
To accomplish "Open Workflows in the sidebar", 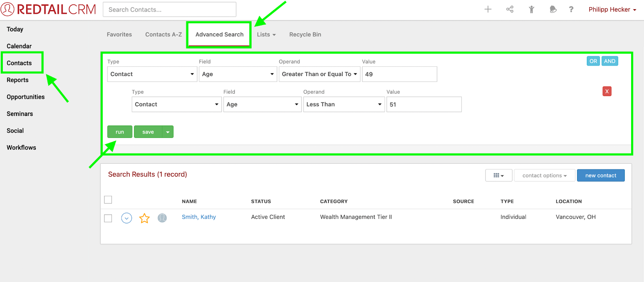I will click(x=21, y=148).
